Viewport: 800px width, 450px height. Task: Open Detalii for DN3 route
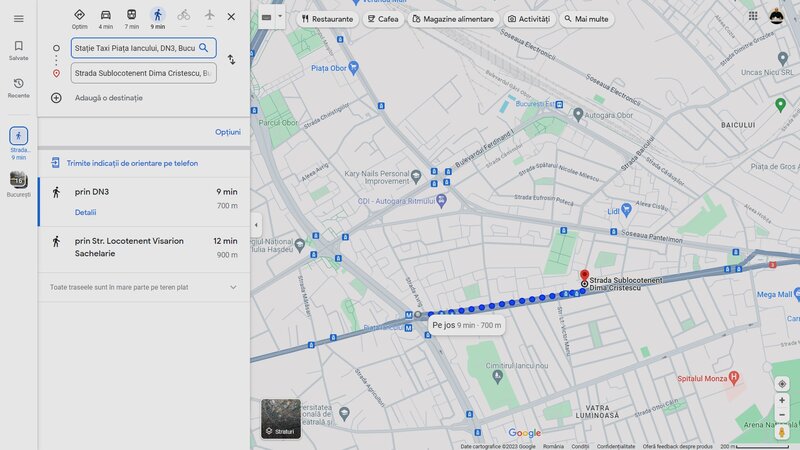(85, 212)
